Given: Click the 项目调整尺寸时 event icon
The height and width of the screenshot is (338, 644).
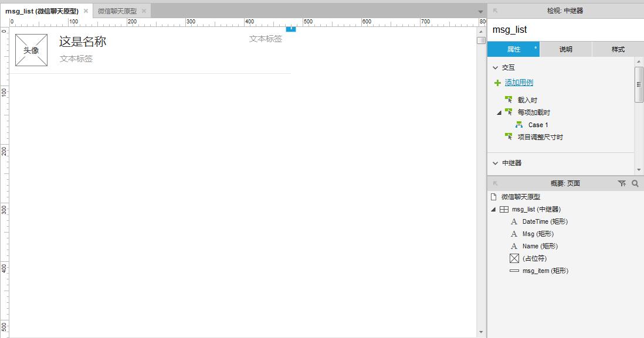Looking at the screenshot, I should [x=509, y=136].
